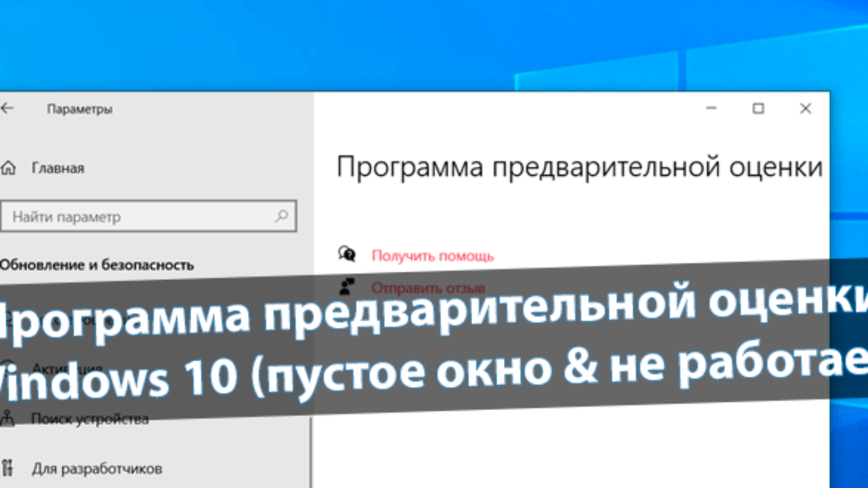This screenshot has height=488, width=868.
Task: Close the Параметры settings window
Action: click(806, 108)
